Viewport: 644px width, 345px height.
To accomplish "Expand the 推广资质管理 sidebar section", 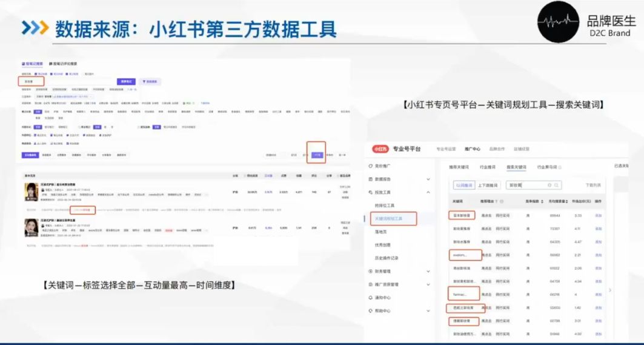I will pos(428,284).
